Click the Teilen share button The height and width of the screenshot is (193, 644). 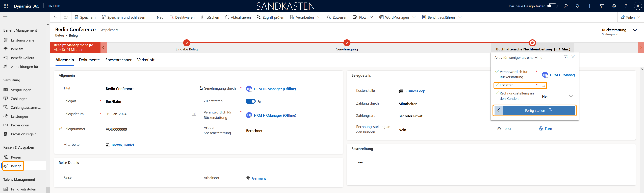[628, 17]
